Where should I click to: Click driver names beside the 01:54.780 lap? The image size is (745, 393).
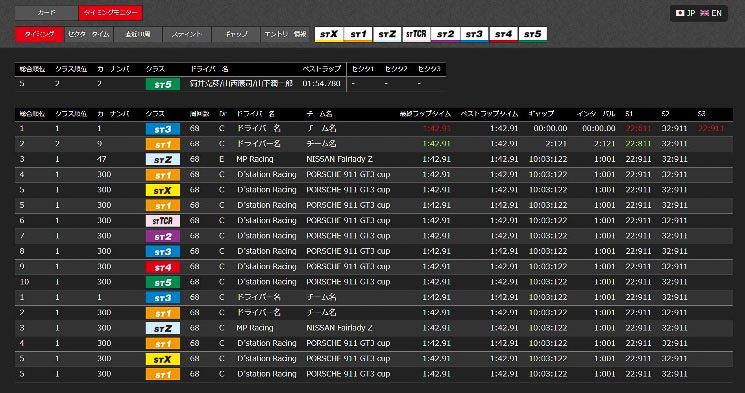click(241, 84)
